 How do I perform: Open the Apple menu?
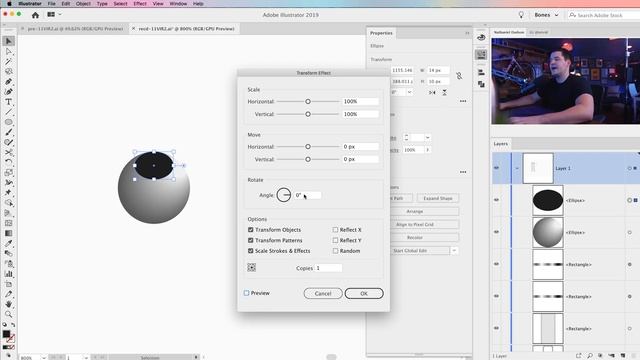pos(9,4)
